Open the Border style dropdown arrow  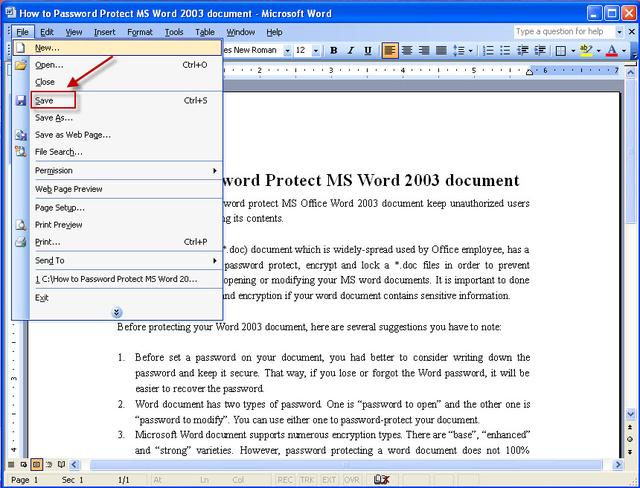[x=573, y=51]
